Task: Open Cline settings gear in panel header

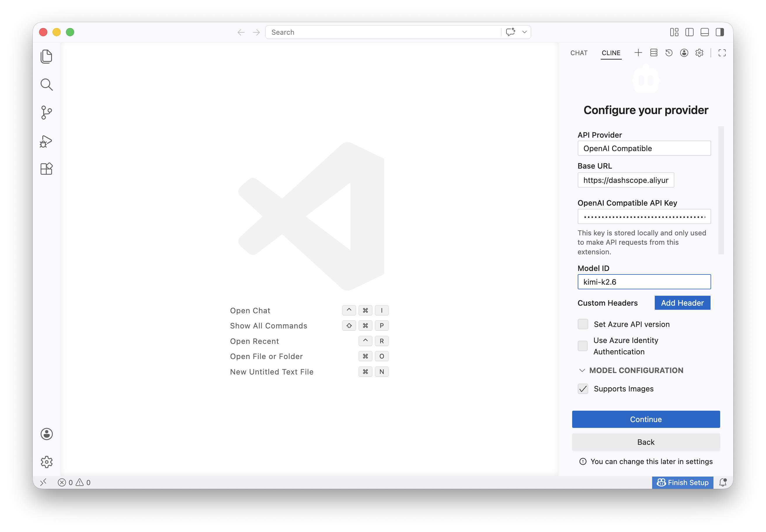Action: coord(699,53)
